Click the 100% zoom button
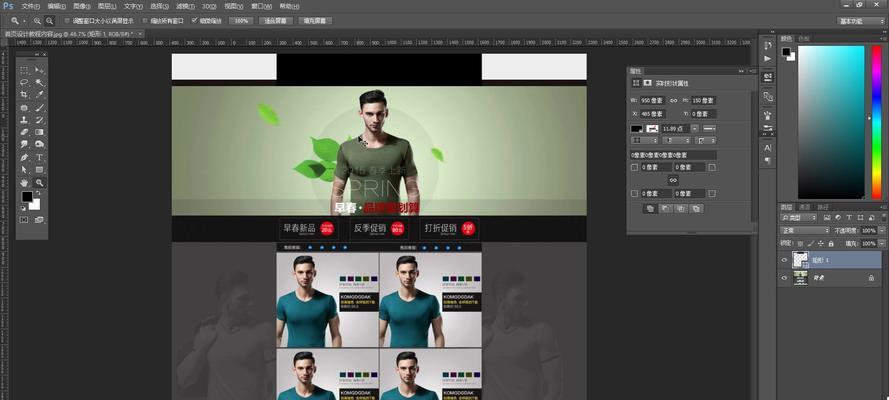The height and width of the screenshot is (400, 889). 241,21
